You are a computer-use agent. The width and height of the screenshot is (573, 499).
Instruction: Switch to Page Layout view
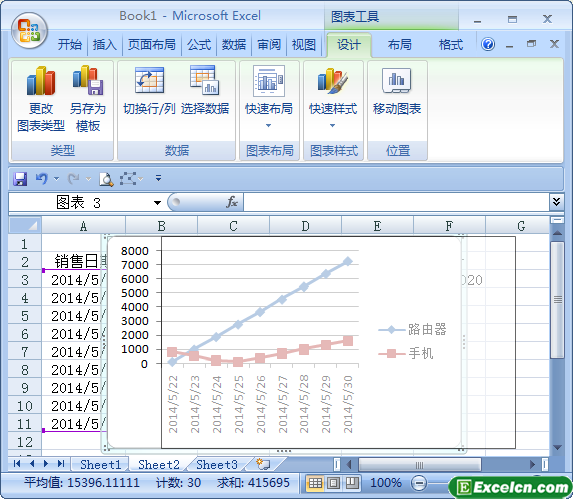333,483
